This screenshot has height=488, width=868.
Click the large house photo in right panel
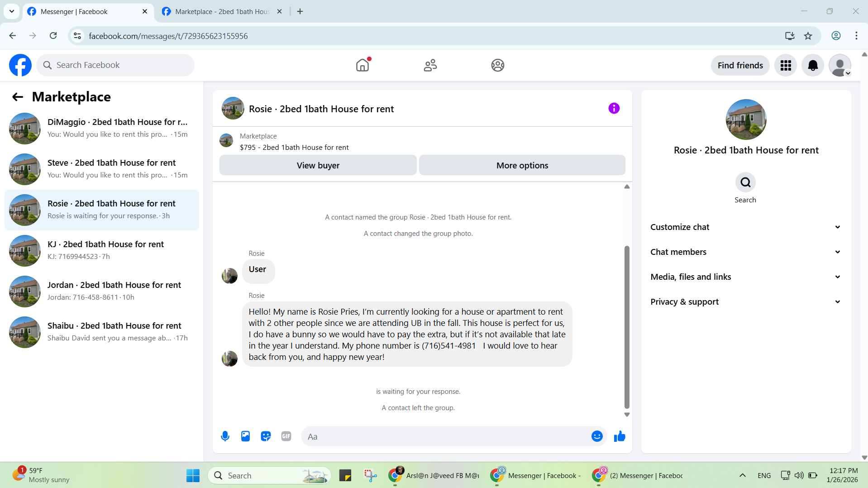click(x=746, y=120)
